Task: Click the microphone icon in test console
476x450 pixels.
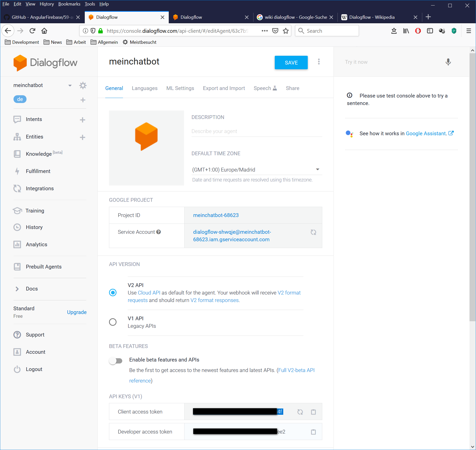Action: tap(448, 62)
